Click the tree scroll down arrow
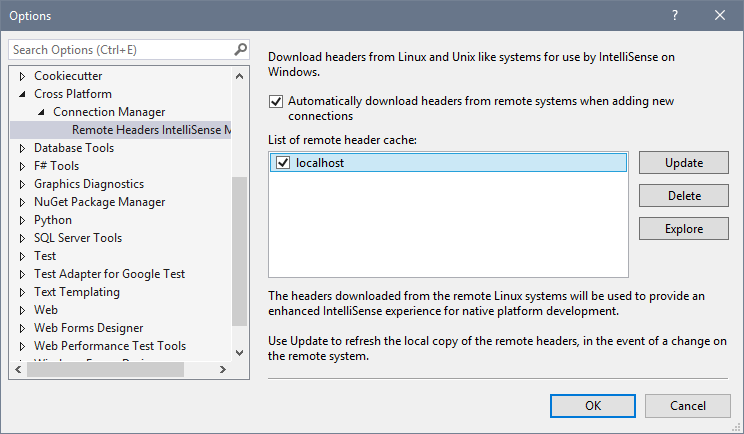Screen dimensions: 744x434 coord(240,353)
